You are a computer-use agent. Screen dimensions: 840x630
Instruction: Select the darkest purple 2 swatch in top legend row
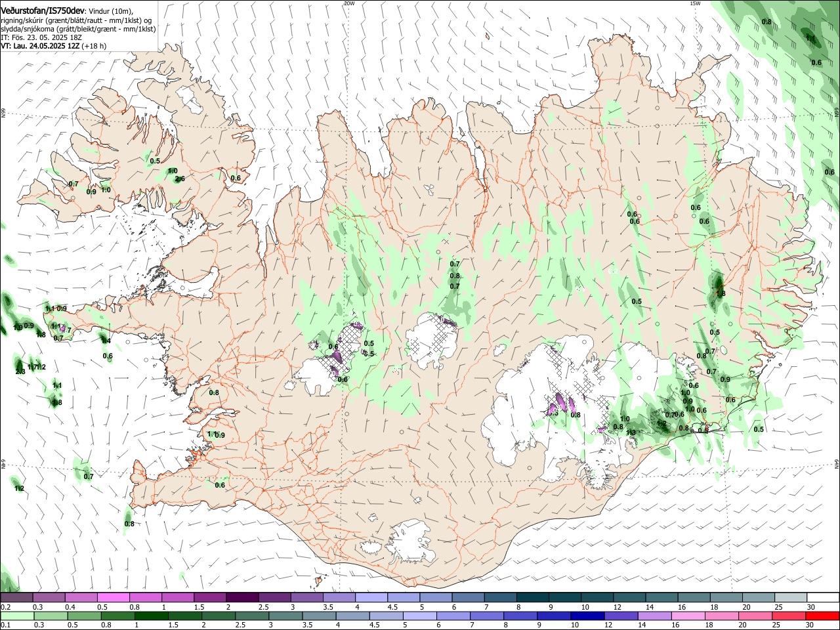(241, 598)
